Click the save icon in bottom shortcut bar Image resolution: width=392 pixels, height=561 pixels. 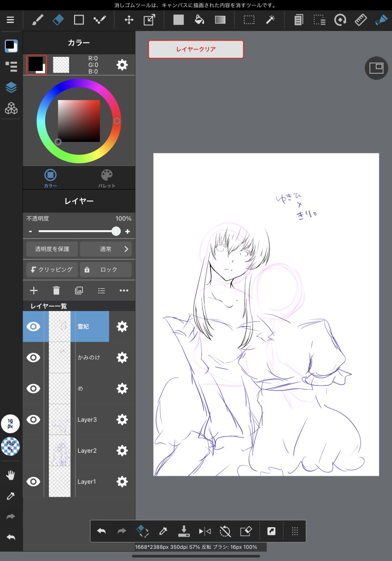tap(183, 531)
